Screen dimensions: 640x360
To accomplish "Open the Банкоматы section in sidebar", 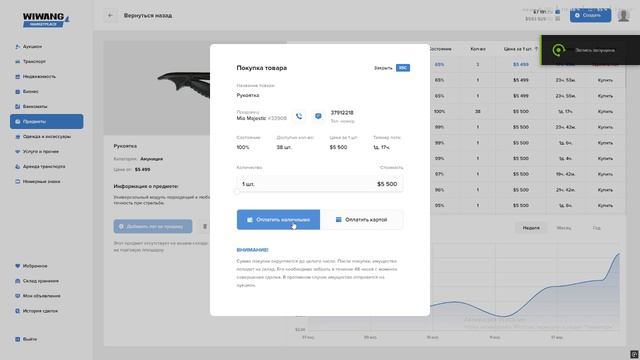I will (x=31, y=107).
